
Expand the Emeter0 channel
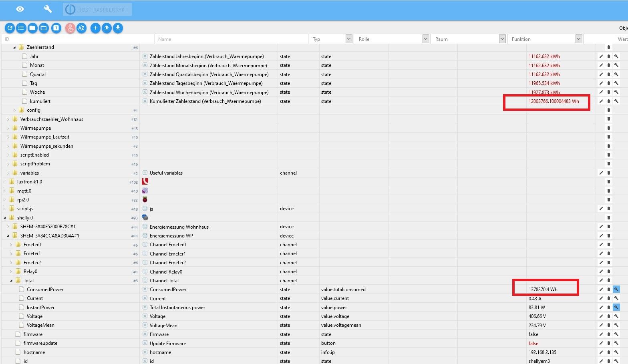click(x=11, y=245)
